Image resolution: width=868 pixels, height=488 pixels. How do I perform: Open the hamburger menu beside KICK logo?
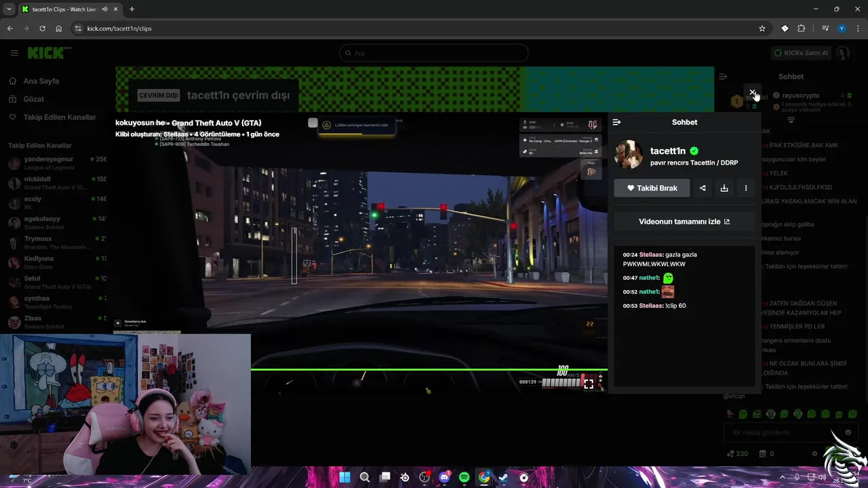(x=14, y=53)
